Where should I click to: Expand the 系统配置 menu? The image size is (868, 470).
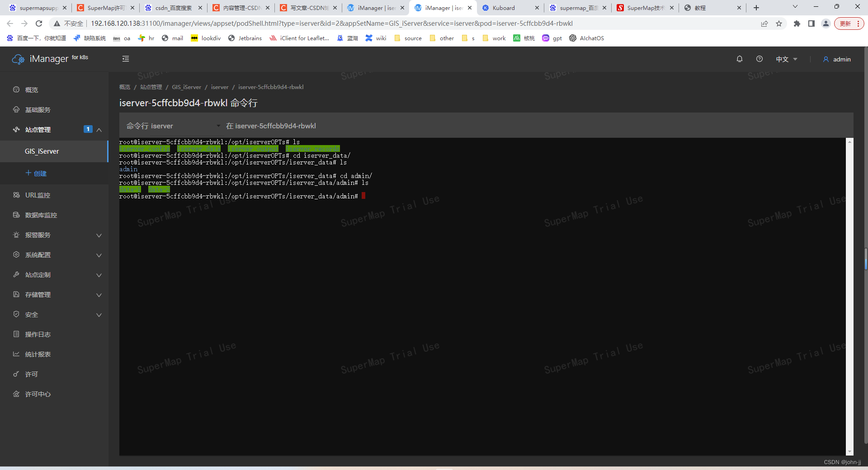click(x=99, y=255)
